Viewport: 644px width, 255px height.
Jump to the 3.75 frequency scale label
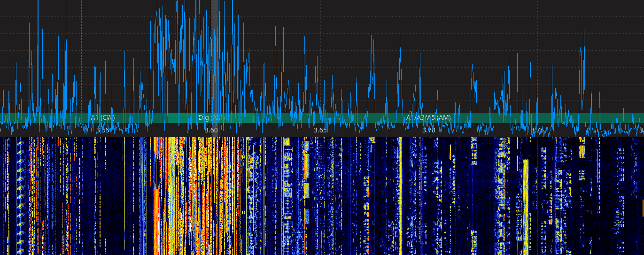coord(537,130)
